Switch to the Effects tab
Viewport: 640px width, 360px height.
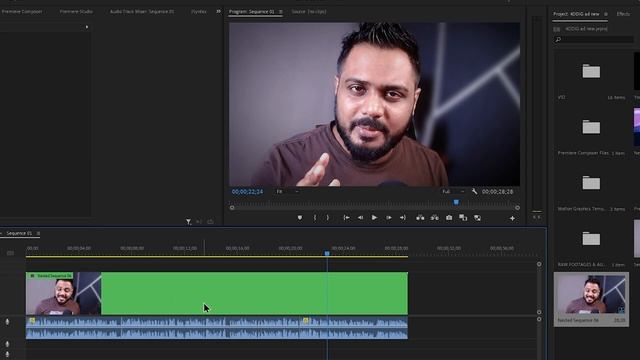pos(623,14)
